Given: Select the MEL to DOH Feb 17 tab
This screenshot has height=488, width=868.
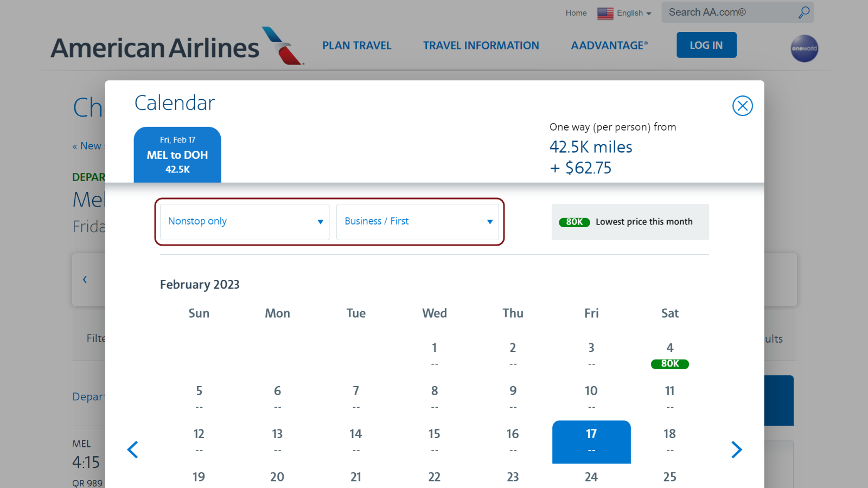Looking at the screenshot, I should pos(177,155).
